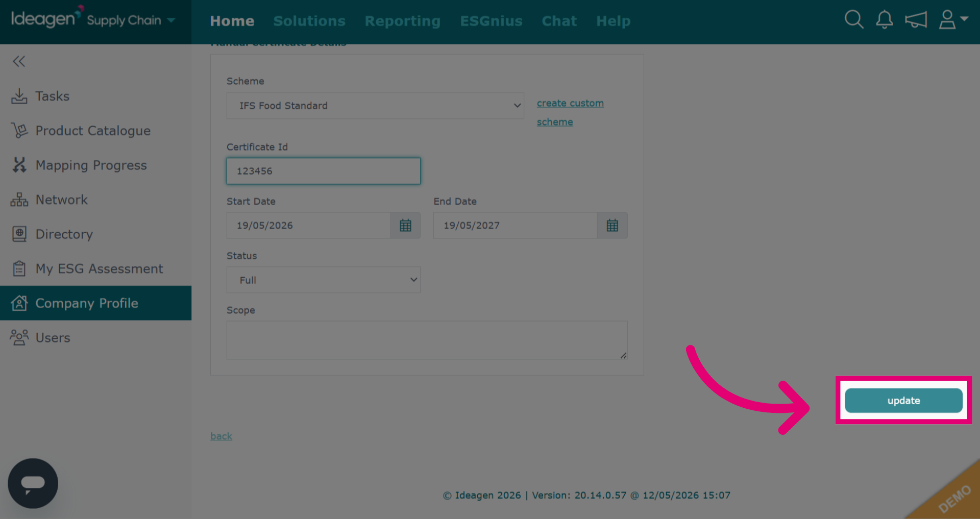Open End Date calendar picker

612,226
